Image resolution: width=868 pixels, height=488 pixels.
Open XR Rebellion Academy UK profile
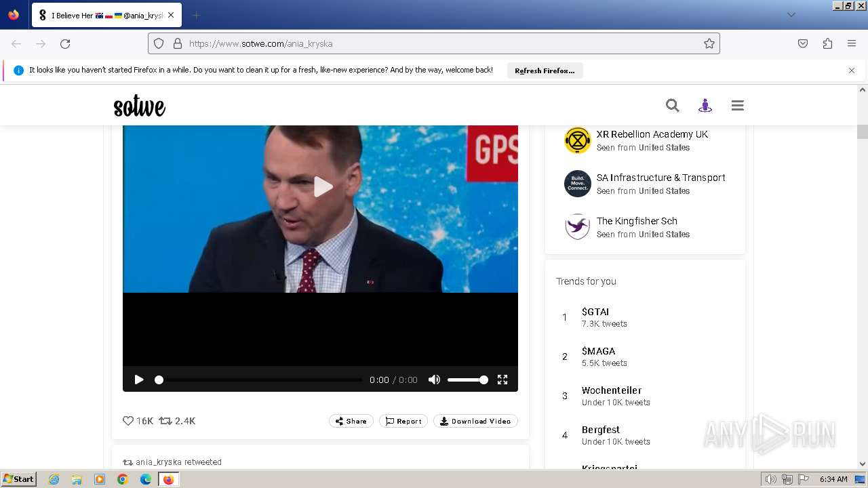click(652, 134)
